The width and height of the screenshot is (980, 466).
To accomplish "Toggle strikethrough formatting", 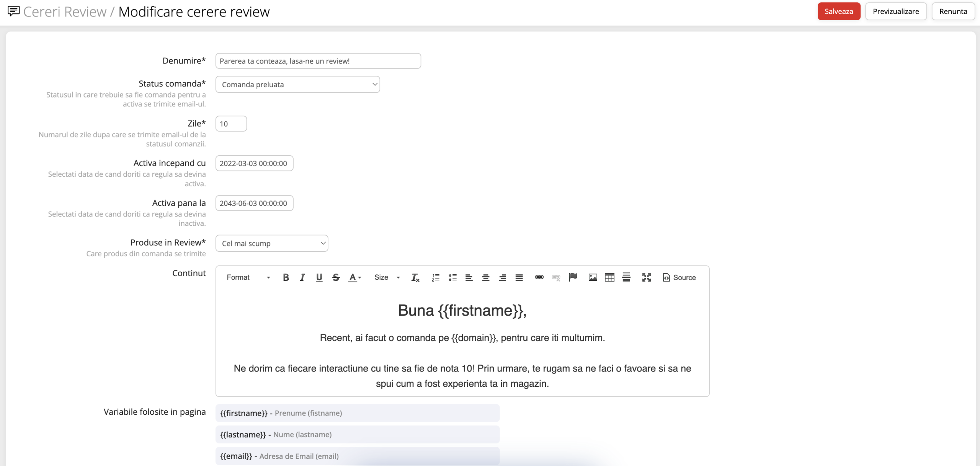I will point(336,277).
